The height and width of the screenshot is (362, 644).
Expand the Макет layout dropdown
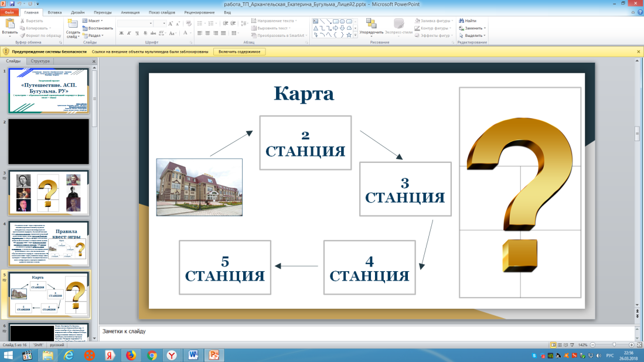click(94, 21)
